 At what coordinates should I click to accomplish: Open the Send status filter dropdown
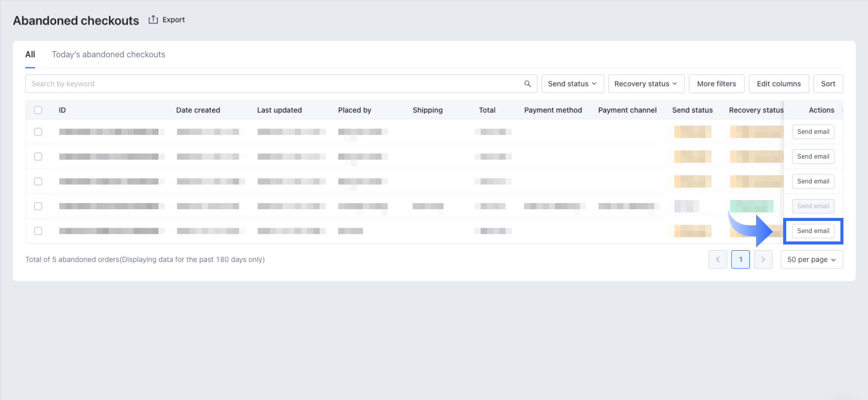coord(572,84)
